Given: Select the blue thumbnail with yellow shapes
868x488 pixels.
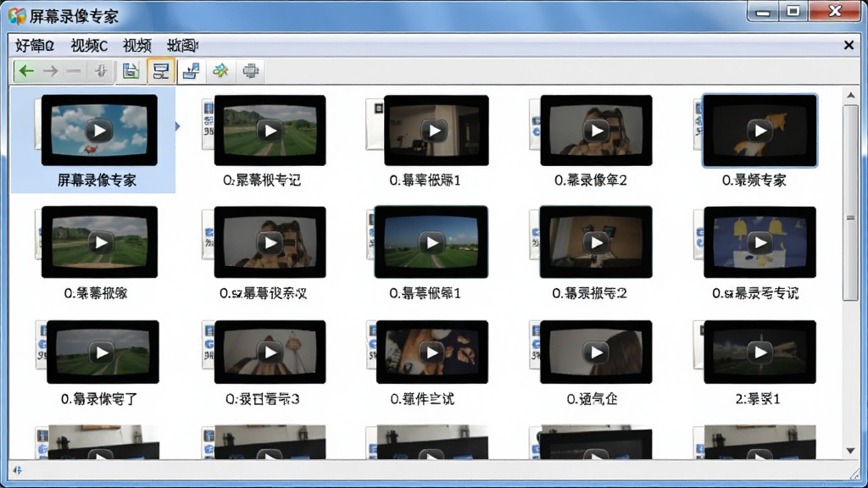Looking at the screenshot, I should click(760, 242).
